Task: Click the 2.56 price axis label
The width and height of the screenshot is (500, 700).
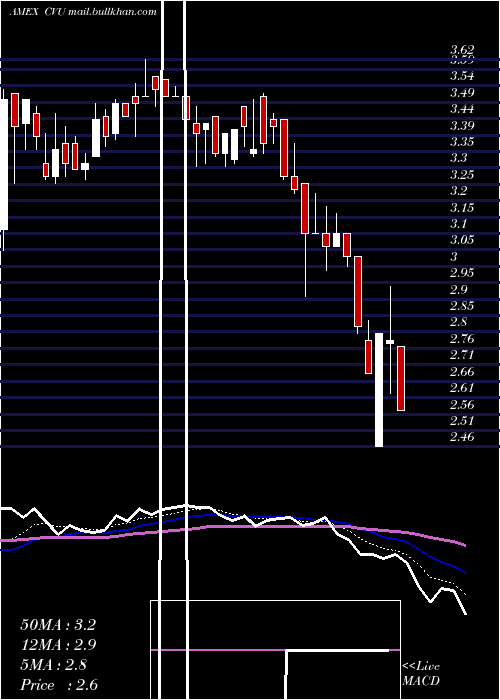Action: pos(462,405)
